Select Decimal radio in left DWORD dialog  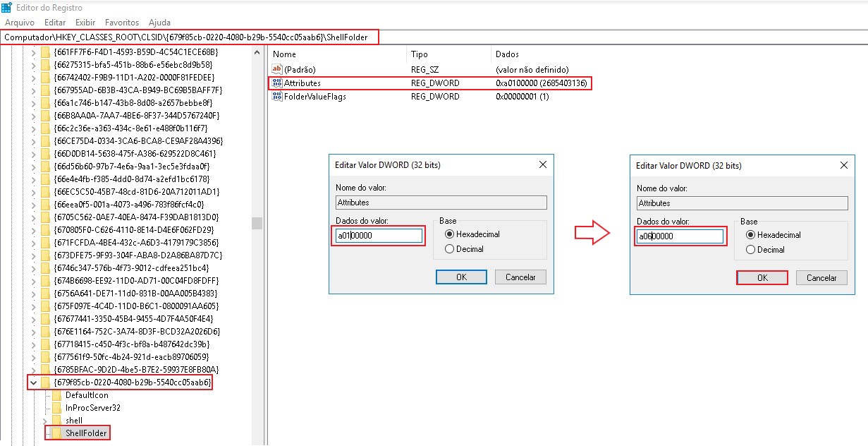(x=449, y=249)
